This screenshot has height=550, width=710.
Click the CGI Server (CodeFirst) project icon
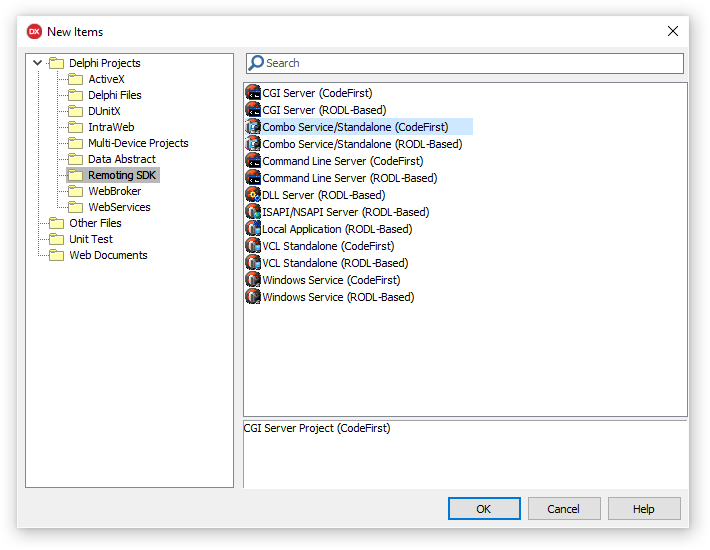[x=253, y=93]
